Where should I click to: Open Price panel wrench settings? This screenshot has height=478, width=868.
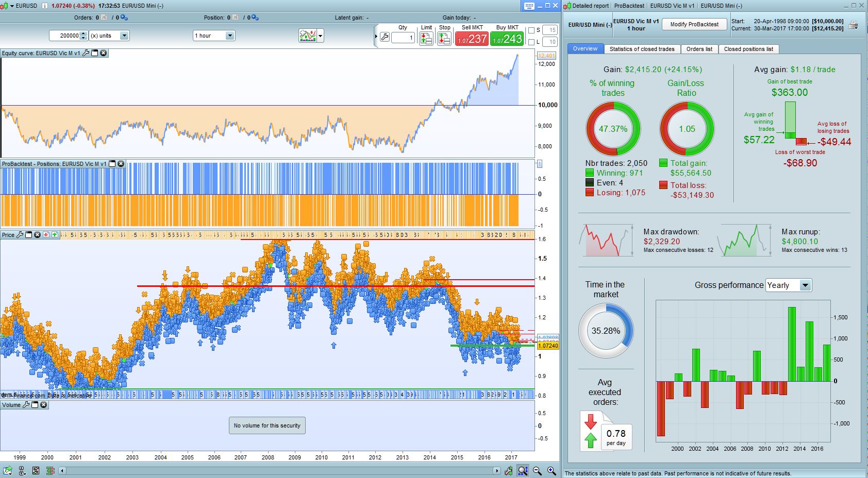click(20, 235)
